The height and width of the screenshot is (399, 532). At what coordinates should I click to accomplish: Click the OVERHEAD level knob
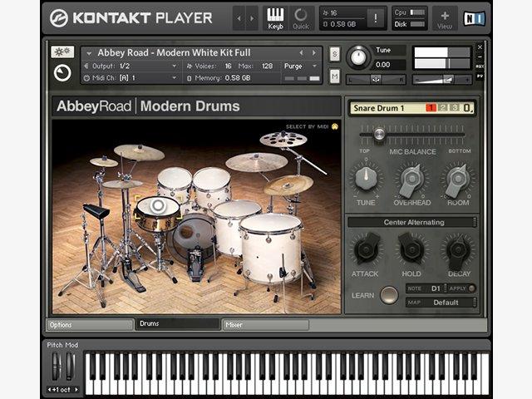click(411, 180)
